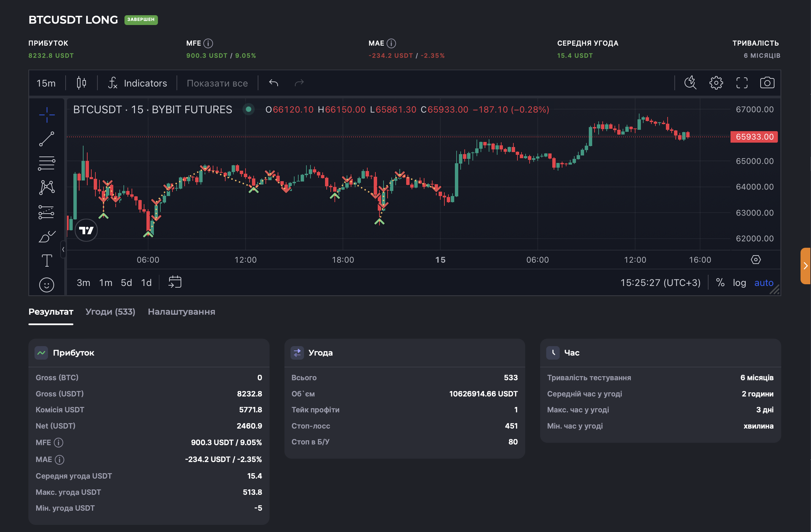This screenshot has width=811, height=532.
Task: Open the Fibonacci retracement tool
Action: [x=47, y=163]
